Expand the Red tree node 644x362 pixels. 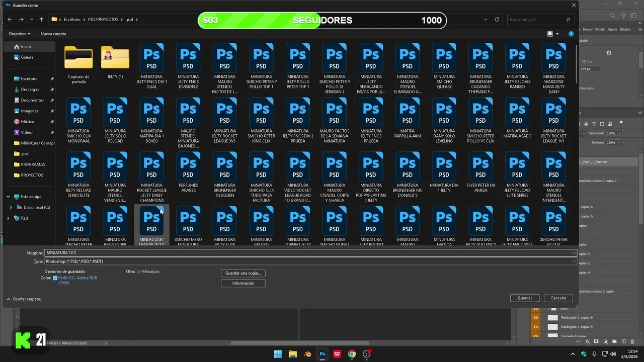pyautogui.click(x=8, y=218)
